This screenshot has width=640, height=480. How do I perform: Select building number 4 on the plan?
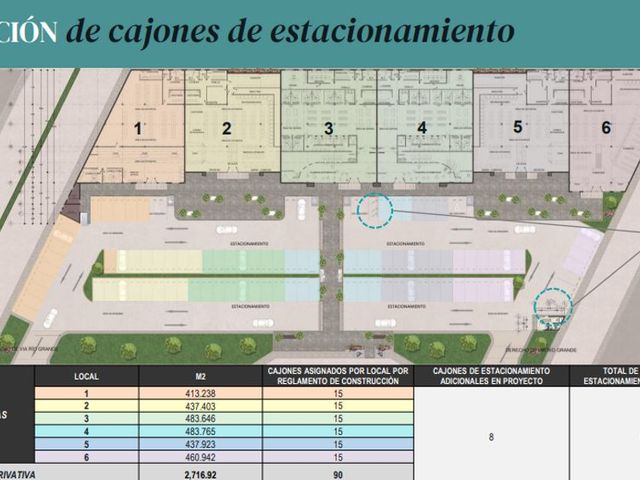point(422,128)
